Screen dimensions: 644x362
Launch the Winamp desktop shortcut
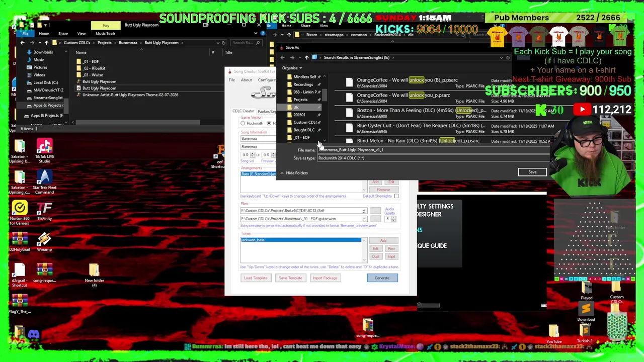point(44,242)
